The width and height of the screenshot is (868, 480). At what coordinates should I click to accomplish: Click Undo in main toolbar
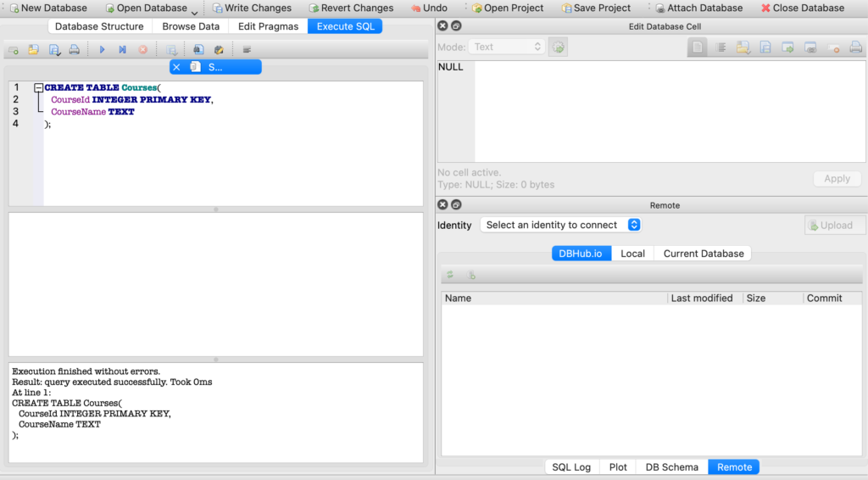click(x=429, y=8)
